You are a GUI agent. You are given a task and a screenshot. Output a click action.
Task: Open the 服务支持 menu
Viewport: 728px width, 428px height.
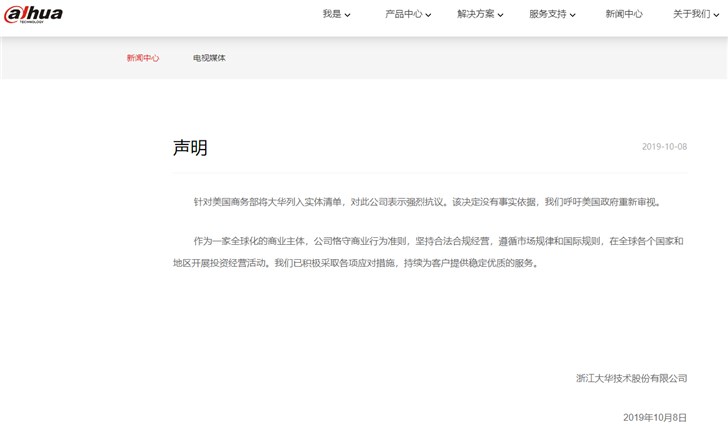point(547,14)
